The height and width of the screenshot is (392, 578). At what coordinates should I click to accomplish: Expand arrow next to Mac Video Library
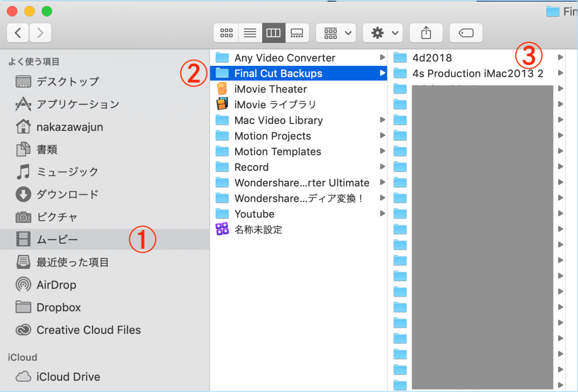[383, 120]
